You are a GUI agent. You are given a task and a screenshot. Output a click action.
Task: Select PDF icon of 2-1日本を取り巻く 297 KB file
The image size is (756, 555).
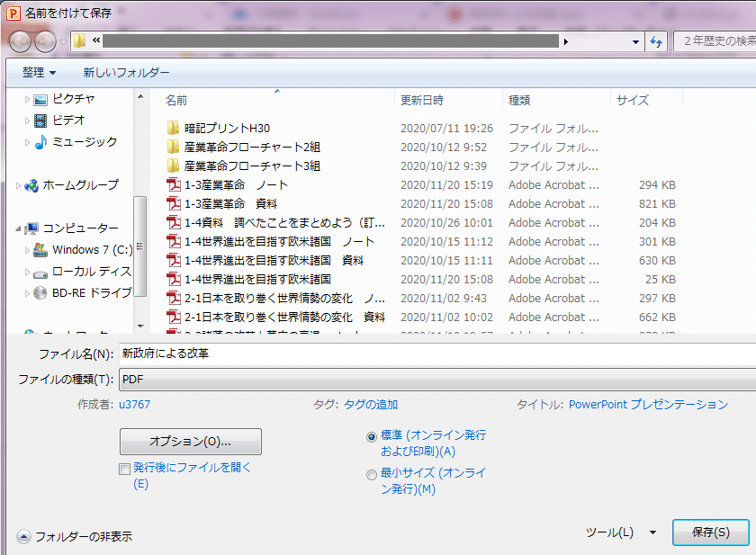(x=173, y=298)
